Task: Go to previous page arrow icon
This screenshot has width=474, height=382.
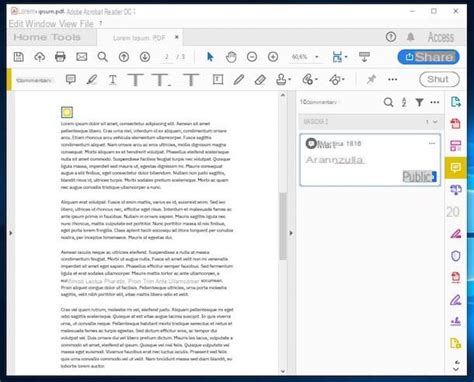Action: pyautogui.click(x=124, y=57)
